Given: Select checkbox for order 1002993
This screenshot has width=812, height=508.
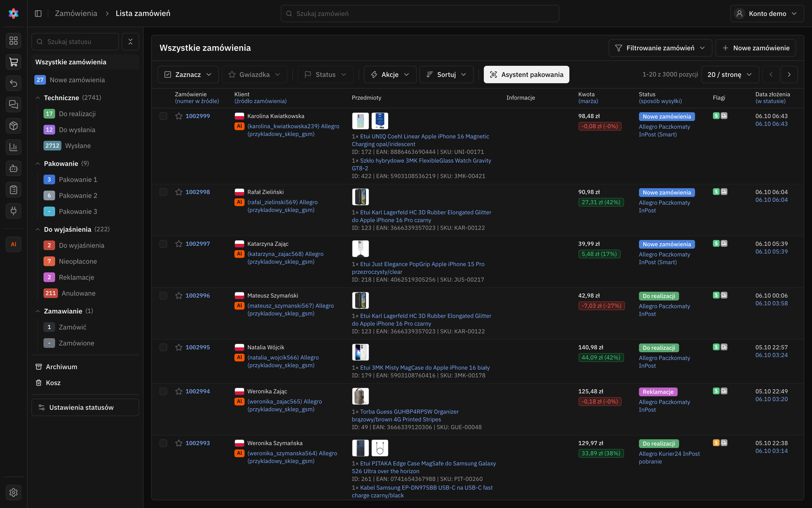Looking at the screenshot, I should click(163, 443).
